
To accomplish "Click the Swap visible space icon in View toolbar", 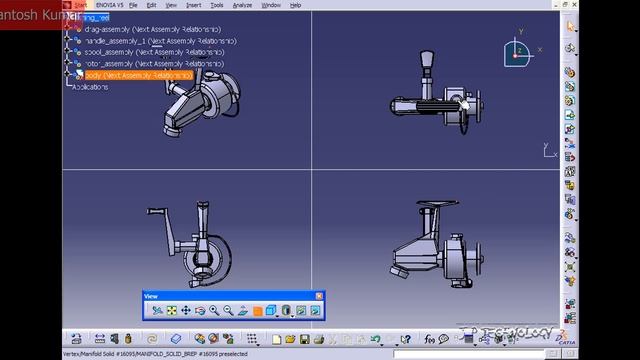I will coord(315,311).
